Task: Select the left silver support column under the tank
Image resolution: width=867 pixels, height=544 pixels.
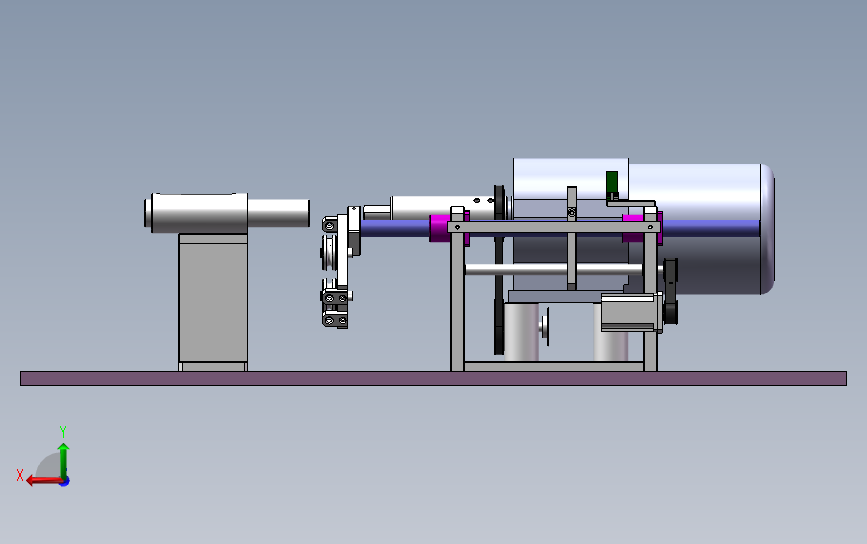Action: (521, 332)
